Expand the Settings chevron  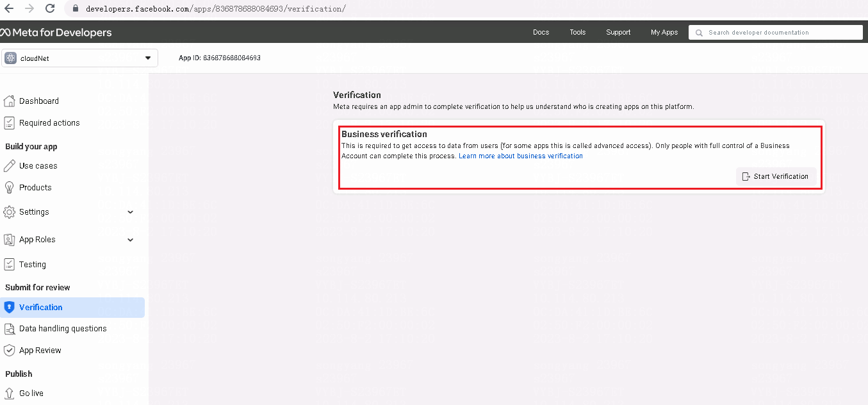[x=131, y=212]
